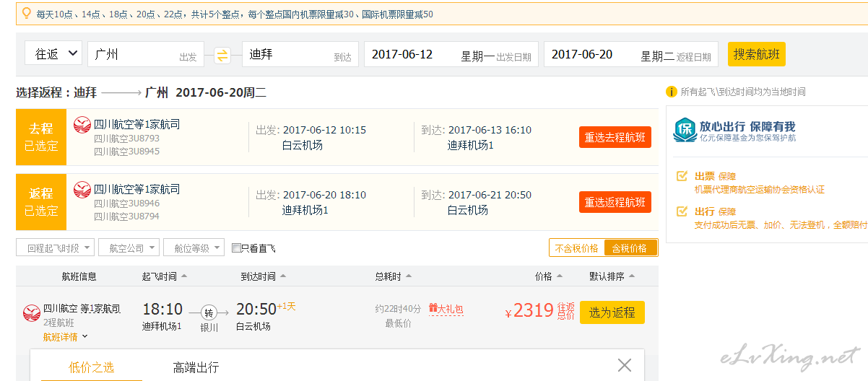Viewport: 868px width, 381px height.
Task: Click Sichuan Airlines logo in flight result
Action: pyautogui.click(x=31, y=312)
